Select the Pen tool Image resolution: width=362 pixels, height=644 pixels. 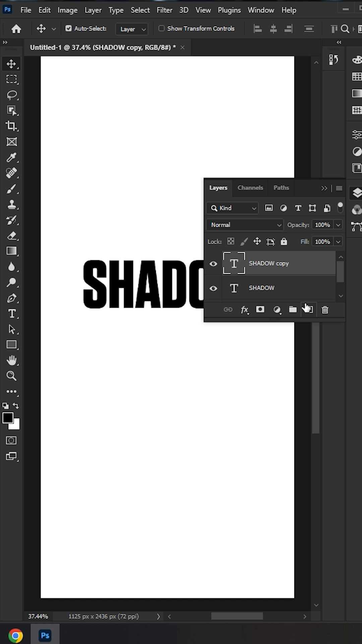(x=11, y=298)
